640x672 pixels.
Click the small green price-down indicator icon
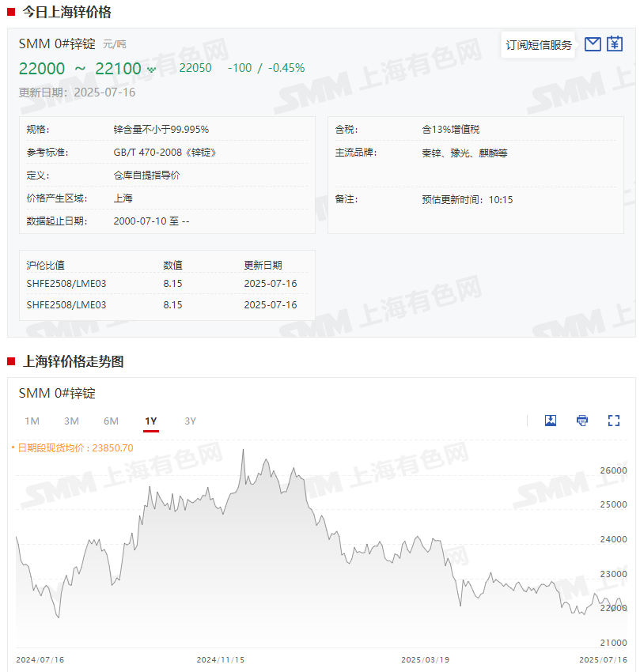click(x=151, y=70)
